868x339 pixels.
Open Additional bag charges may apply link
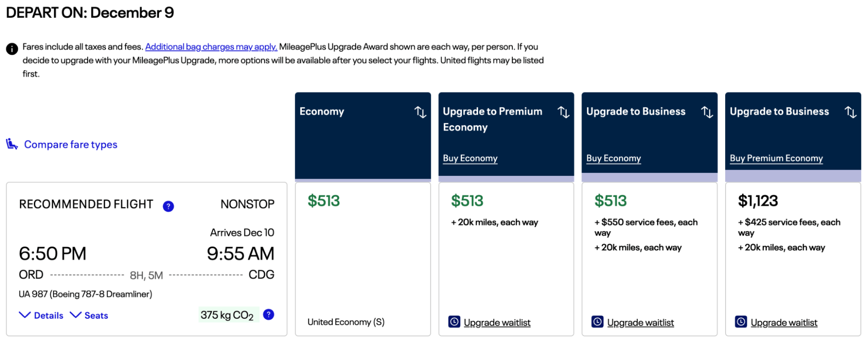click(x=211, y=47)
